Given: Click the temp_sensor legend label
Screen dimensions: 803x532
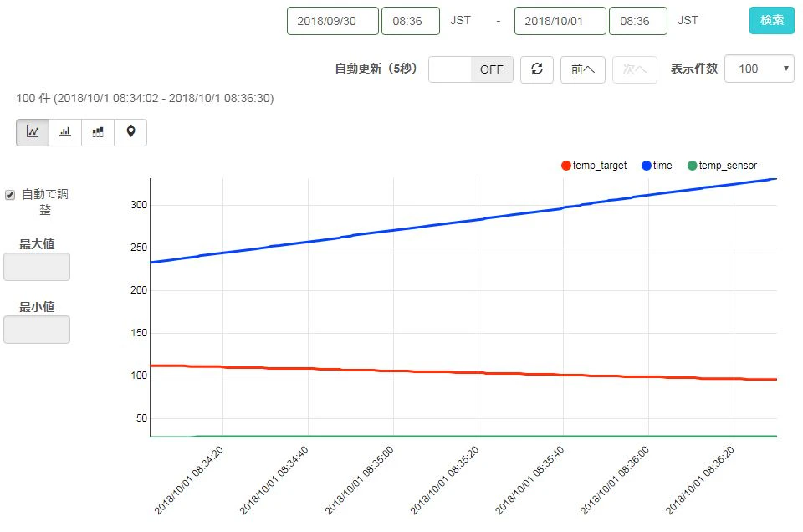Looking at the screenshot, I should (728, 166).
